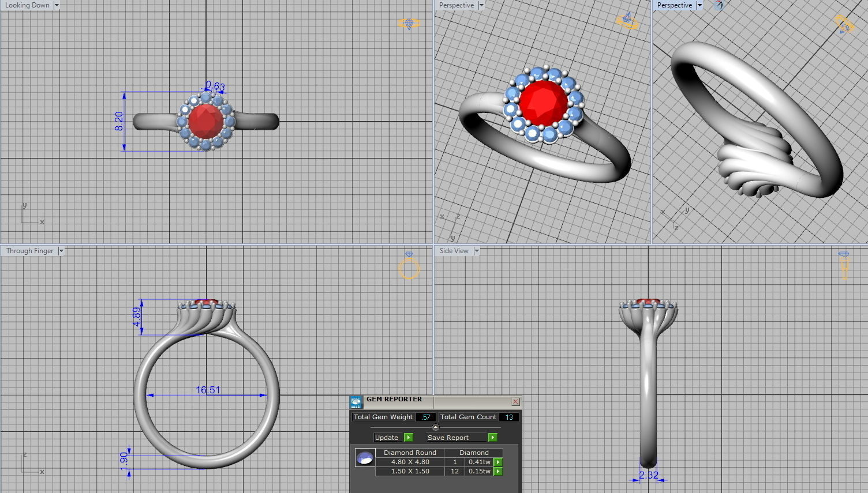868x493 pixels.
Task: Click the quantity 12 cell
Action: click(x=455, y=471)
